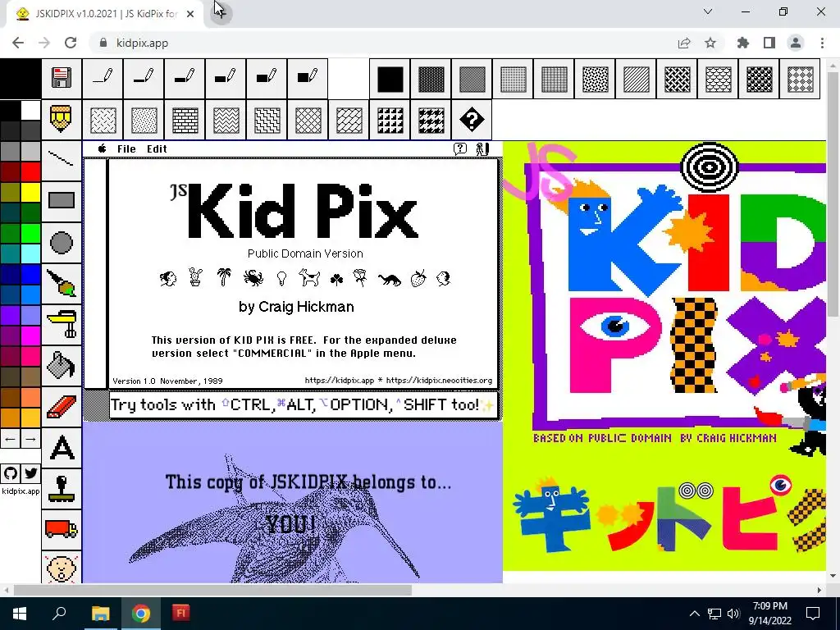Bookmark this page with the star
The width and height of the screenshot is (840, 630).
pos(710,43)
